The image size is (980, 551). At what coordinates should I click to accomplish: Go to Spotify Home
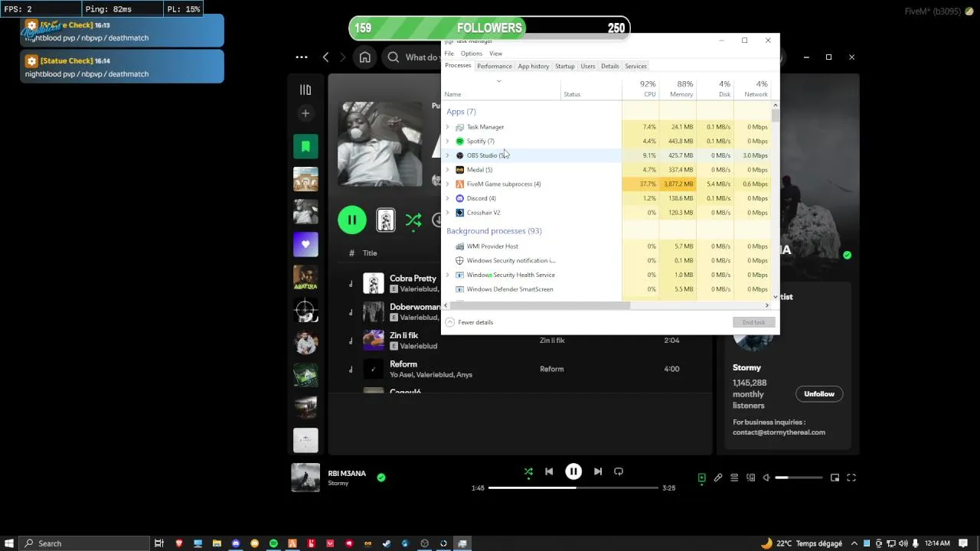(x=365, y=57)
